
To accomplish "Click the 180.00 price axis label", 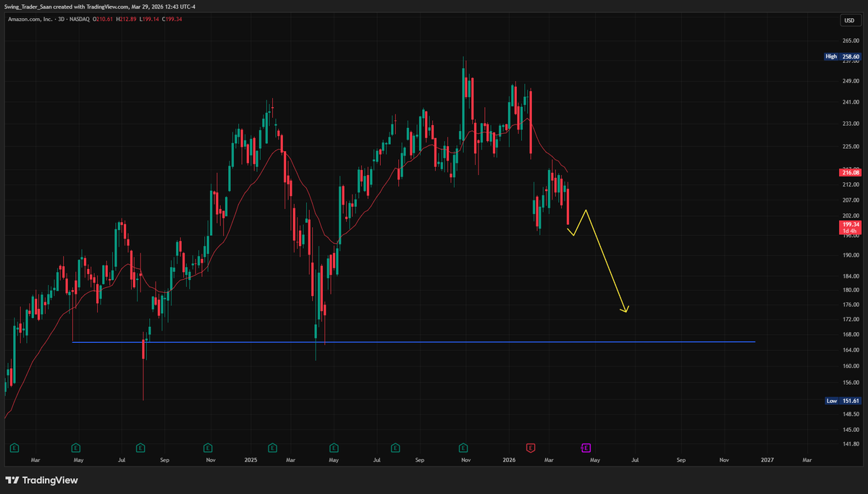I will [851, 291].
